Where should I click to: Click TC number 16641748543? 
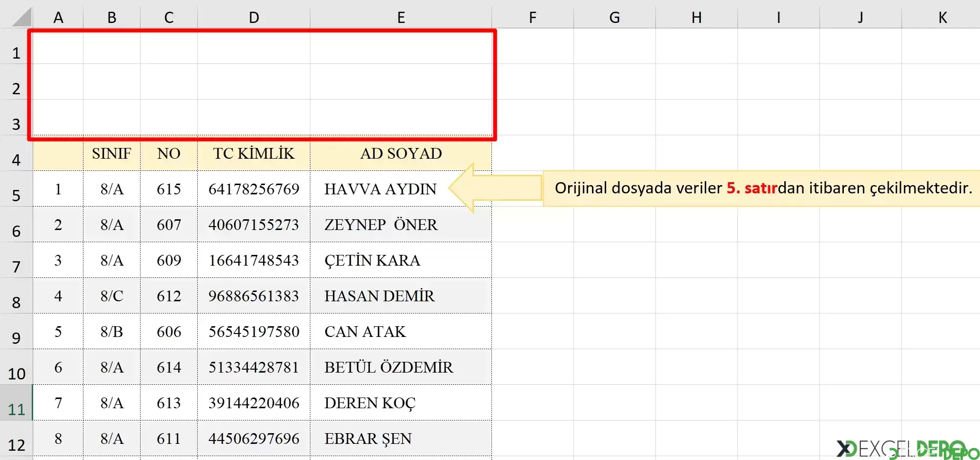pyautogui.click(x=254, y=260)
